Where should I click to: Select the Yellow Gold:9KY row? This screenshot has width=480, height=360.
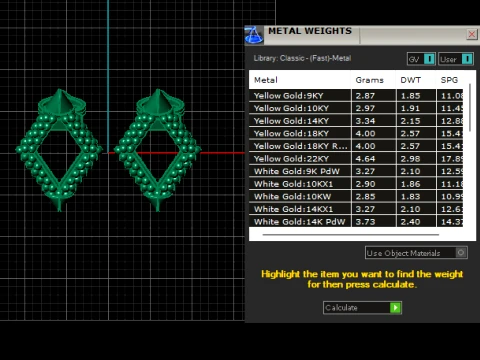click(356, 96)
